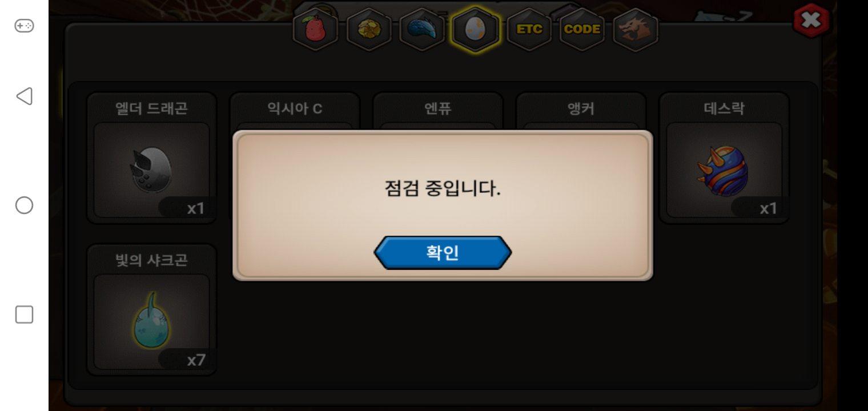This screenshot has height=411, width=868.
Task: Open the gamepad icon in sidebar
Action: point(24,26)
